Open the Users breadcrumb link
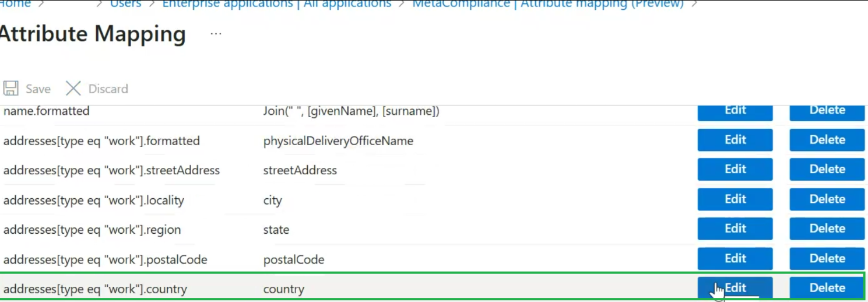Viewport: 868px width, 302px height. [126, 4]
